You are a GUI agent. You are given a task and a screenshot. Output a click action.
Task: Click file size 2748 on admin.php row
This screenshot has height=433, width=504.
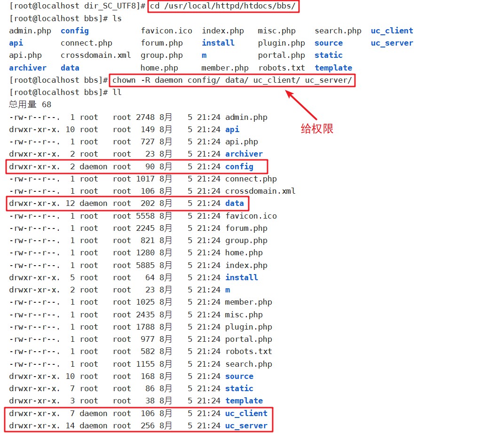click(145, 118)
